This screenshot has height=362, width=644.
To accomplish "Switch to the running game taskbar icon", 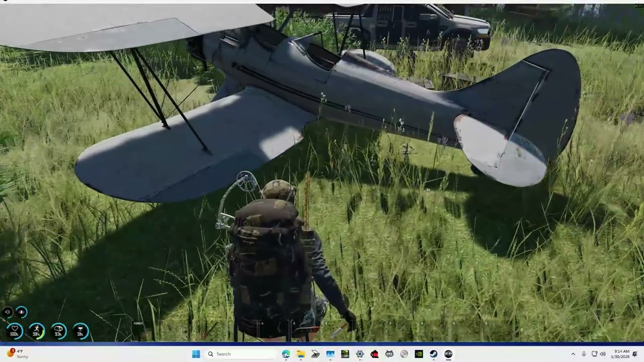I will pos(448,354).
